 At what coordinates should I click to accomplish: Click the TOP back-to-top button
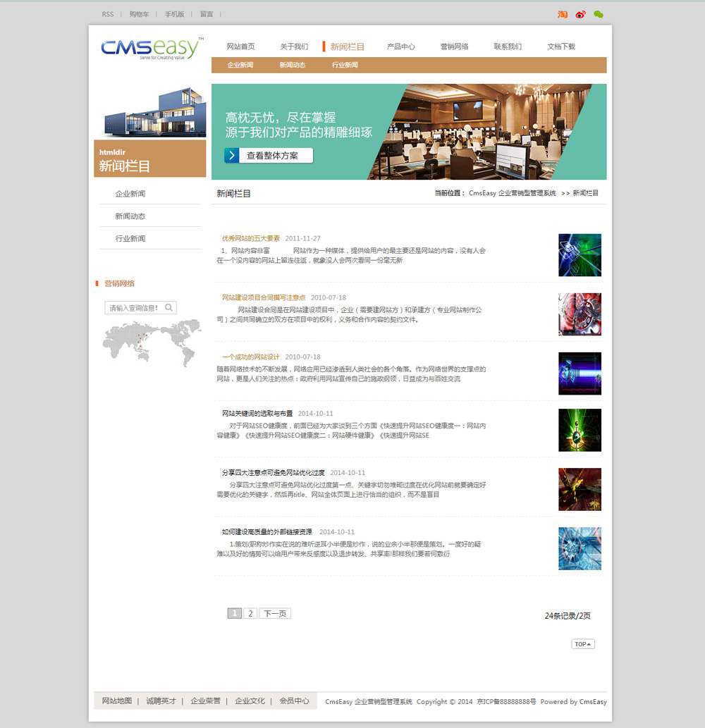coord(583,644)
